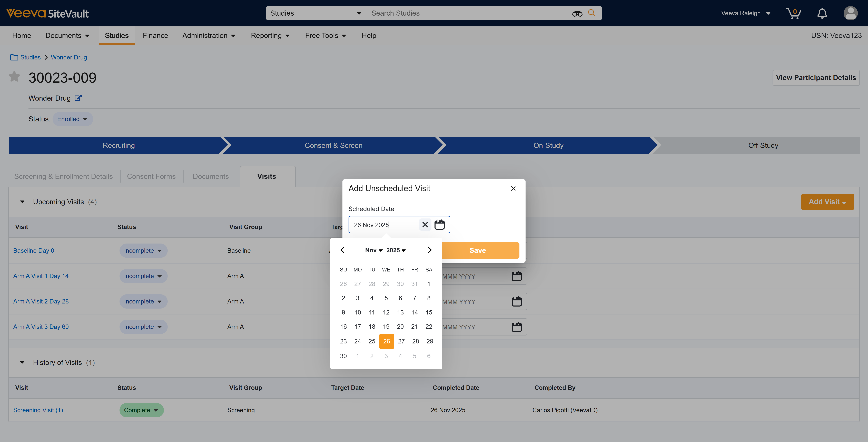Open the calendar icon in the Scheduled Date field
868x442 pixels.
coord(440,225)
